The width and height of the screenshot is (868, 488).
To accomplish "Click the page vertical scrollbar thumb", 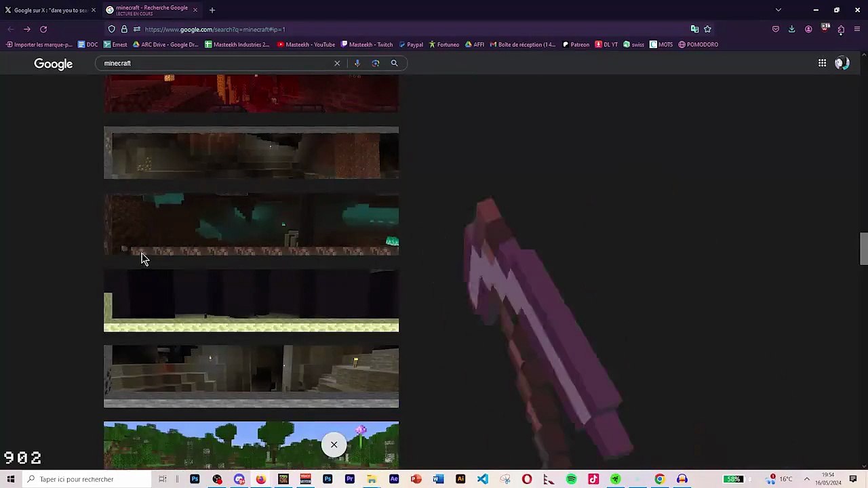I will click(863, 249).
